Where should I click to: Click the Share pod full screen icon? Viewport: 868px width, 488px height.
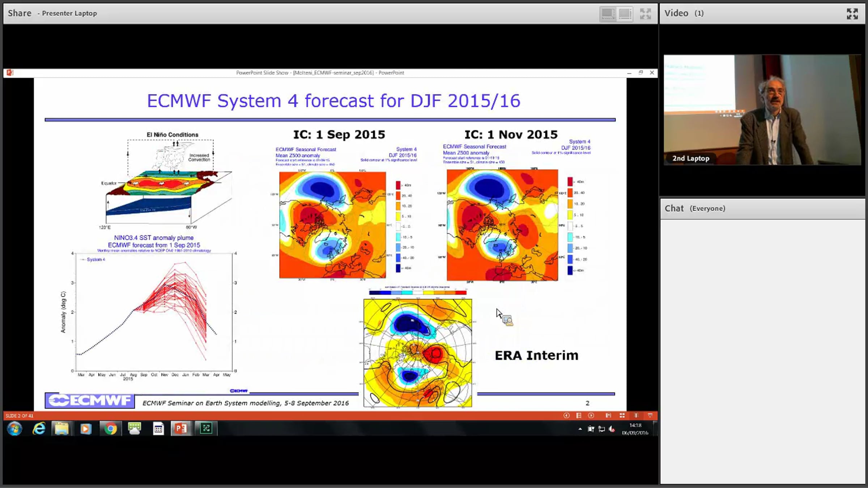(645, 14)
